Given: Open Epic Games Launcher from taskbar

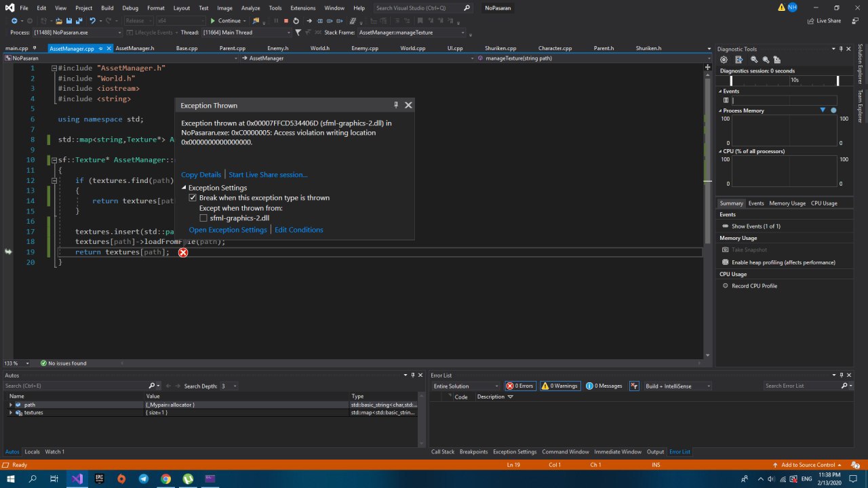Looking at the screenshot, I should click(x=99, y=479).
